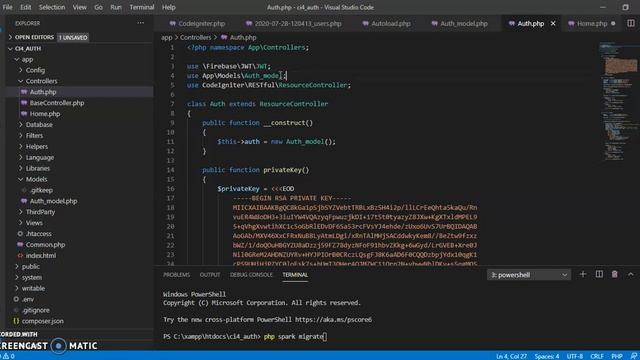640x360 pixels.
Task: Open the Edit menu
Action: click(x=25, y=7)
